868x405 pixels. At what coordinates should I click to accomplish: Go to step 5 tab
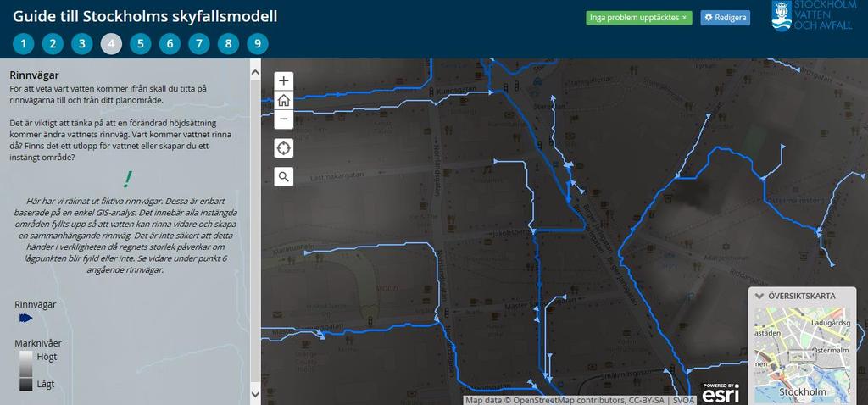[x=141, y=44]
